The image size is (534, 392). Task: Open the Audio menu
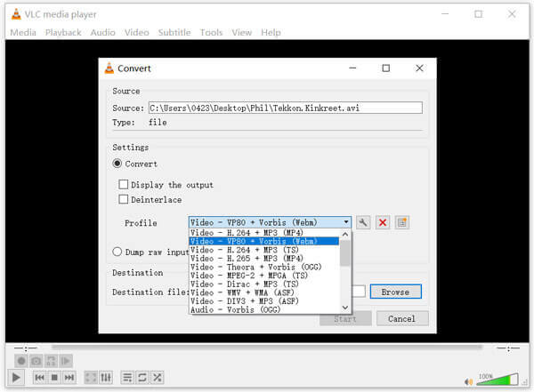tap(102, 32)
